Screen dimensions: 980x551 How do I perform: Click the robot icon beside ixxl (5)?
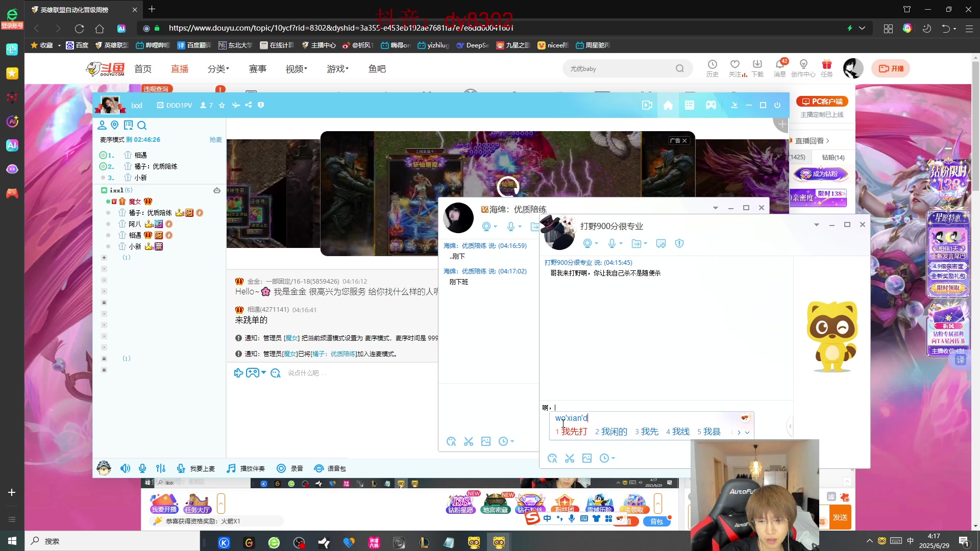(x=217, y=190)
